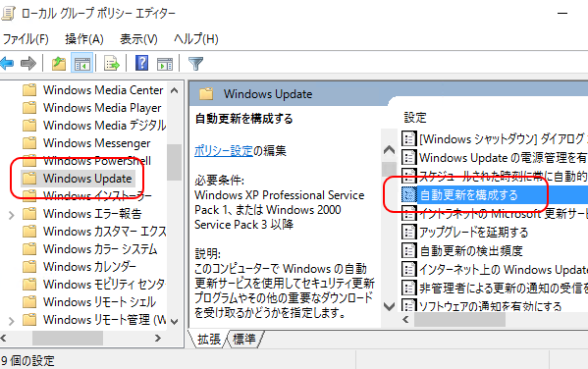The width and height of the screenshot is (588, 369).
Task: Click the Export list toolbar icon
Action: pyautogui.click(x=112, y=64)
